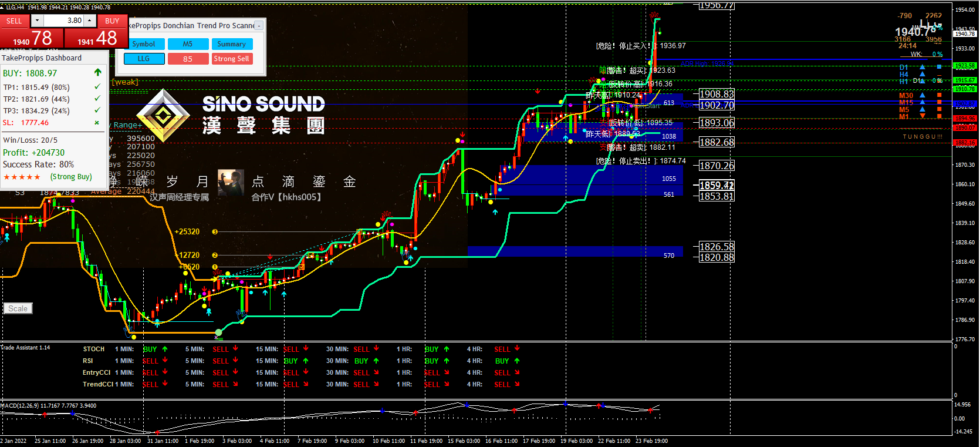Click the TrendCCI 4 HR sell diagonal arrow
Image resolution: width=980 pixels, height=447 pixels.
point(517,384)
